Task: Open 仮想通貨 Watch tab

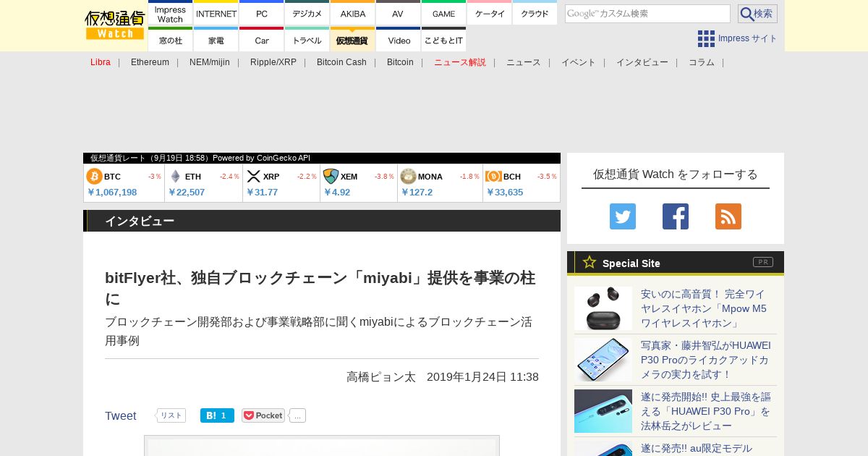Action: [353, 41]
